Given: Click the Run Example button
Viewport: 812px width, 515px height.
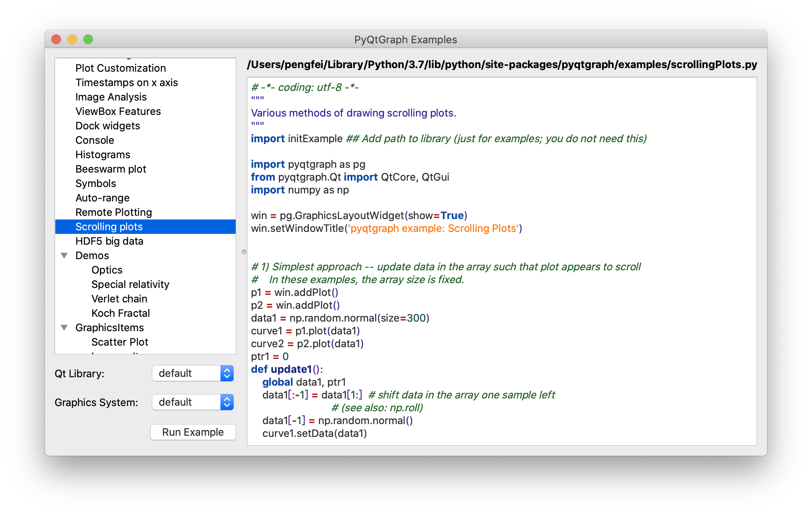Looking at the screenshot, I should tap(193, 432).
